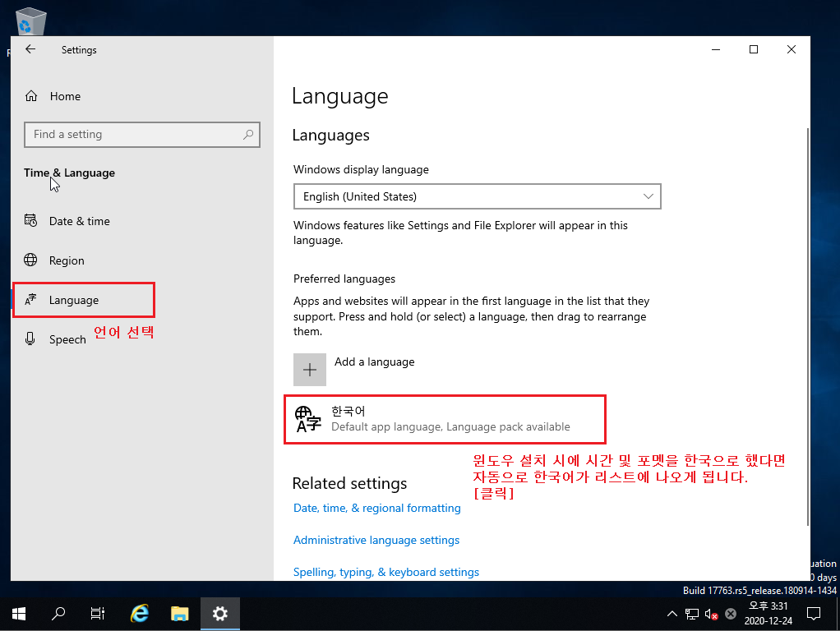This screenshot has width=840, height=631.
Task: Open Date, time, & regional formatting link
Action: pos(377,508)
